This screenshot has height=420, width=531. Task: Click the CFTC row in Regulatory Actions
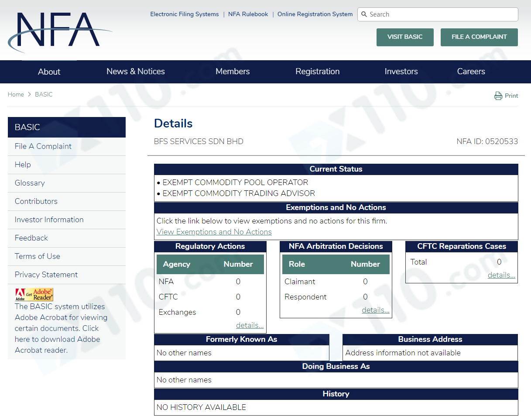210,297
